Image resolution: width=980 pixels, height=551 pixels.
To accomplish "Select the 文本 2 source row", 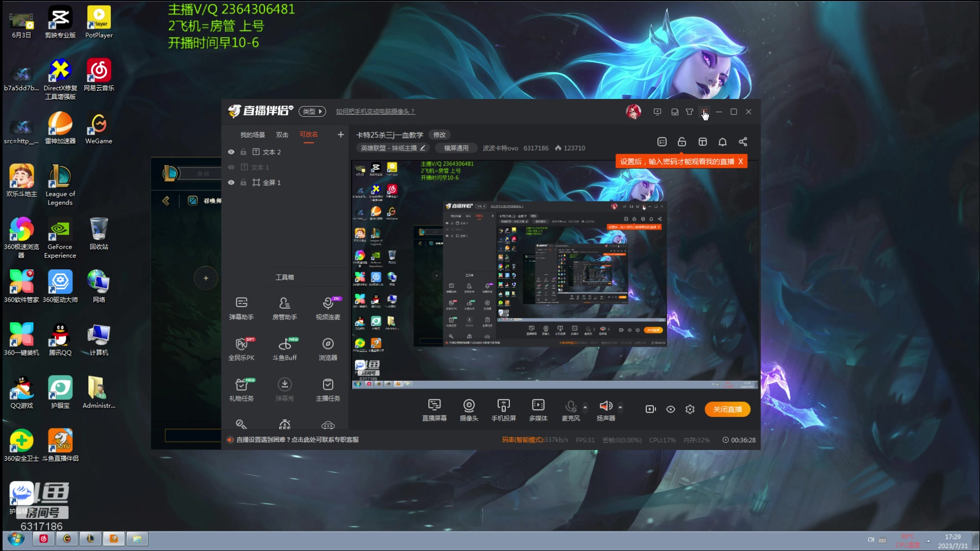I will click(285, 152).
